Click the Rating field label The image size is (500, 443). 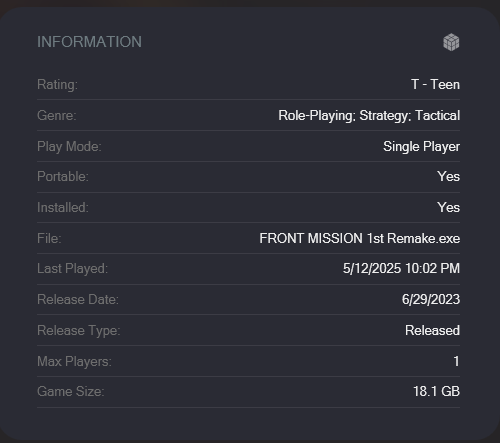click(x=57, y=85)
